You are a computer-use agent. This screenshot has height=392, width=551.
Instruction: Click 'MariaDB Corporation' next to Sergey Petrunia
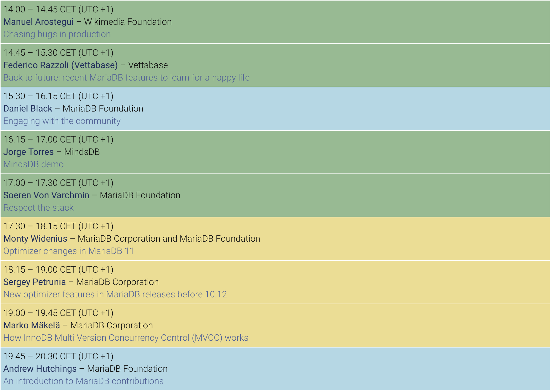pyautogui.click(x=117, y=282)
